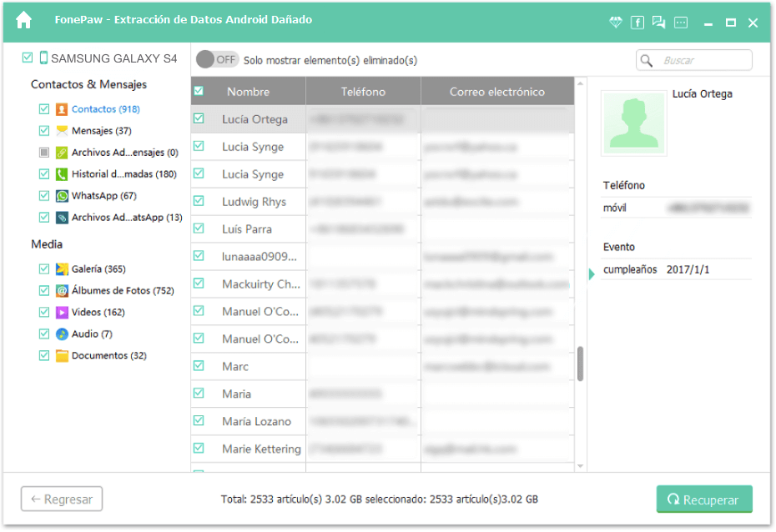Click the Historial de llamadas phone icon
The width and height of the screenshot is (776, 532).
pos(62,174)
